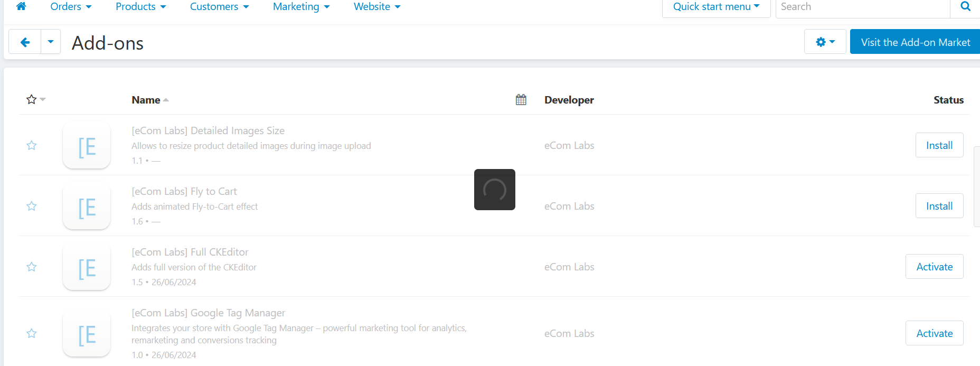The image size is (980, 366).
Task: Go to the home dashboard icon
Action: tap(21, 6)
